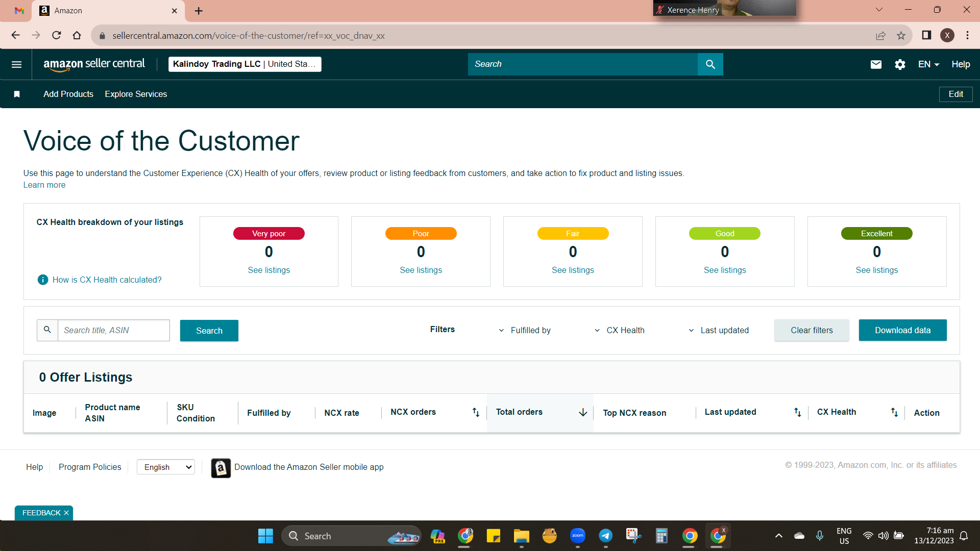Open the mail messages icon
Screen dimensions: 980x551
coord(876,64)
